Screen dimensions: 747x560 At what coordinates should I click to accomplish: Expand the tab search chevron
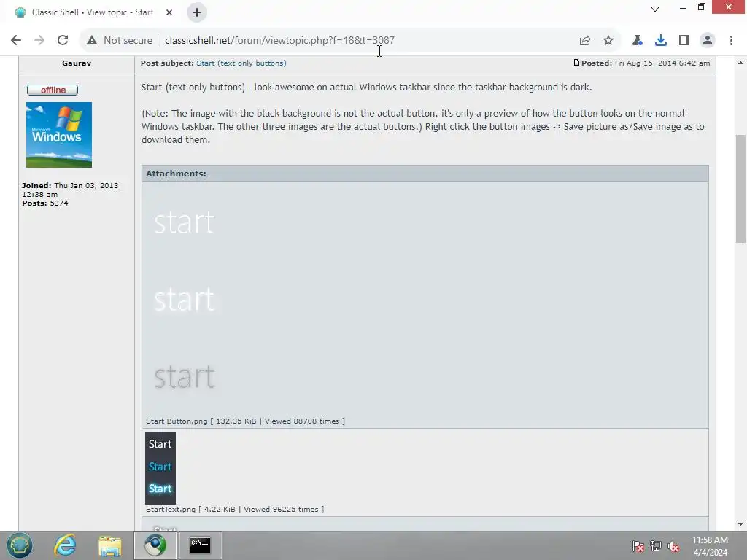tap(655, 9)
